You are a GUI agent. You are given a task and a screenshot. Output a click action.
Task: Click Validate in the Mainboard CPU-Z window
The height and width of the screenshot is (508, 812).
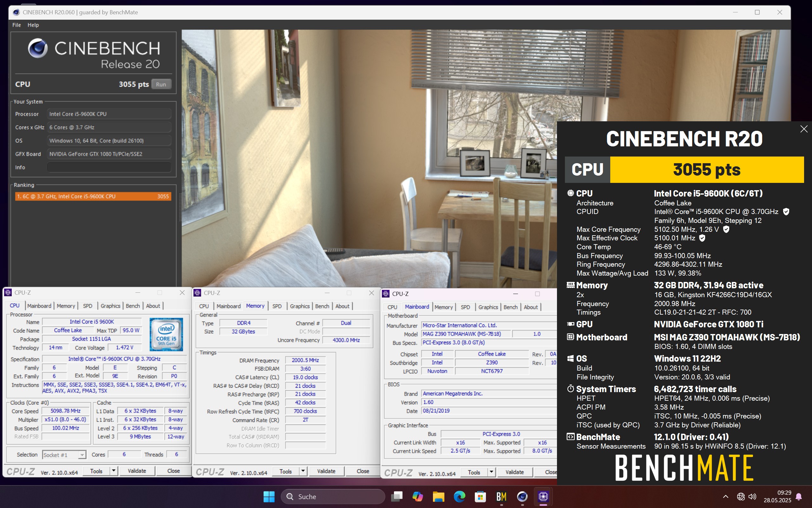click(x=515, y=472)
